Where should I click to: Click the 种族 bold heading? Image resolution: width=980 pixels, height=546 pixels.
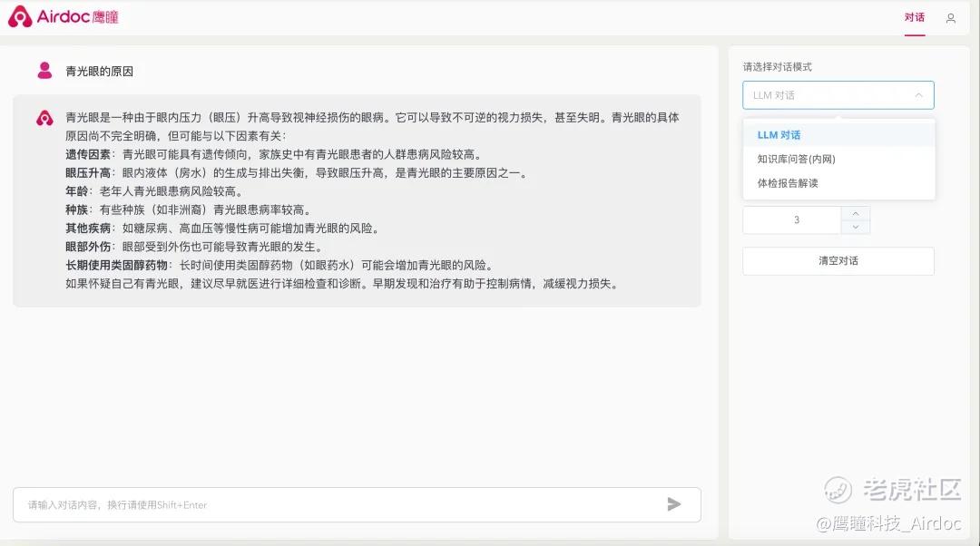[77, 210]
